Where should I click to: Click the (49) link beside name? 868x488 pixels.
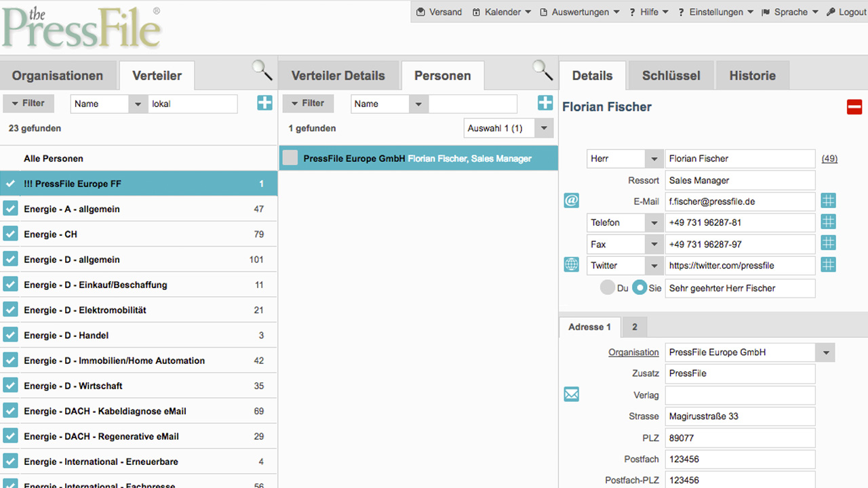pos(829,159)
